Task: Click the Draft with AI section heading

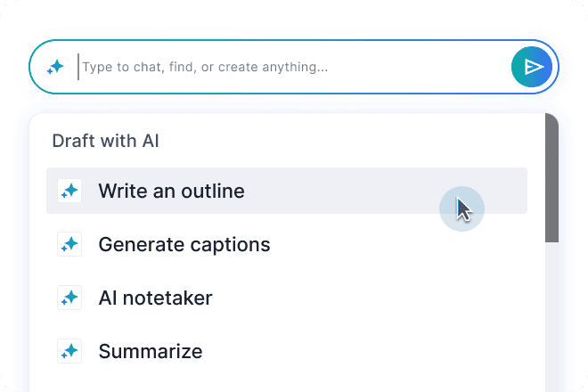Action: point(106,141)
